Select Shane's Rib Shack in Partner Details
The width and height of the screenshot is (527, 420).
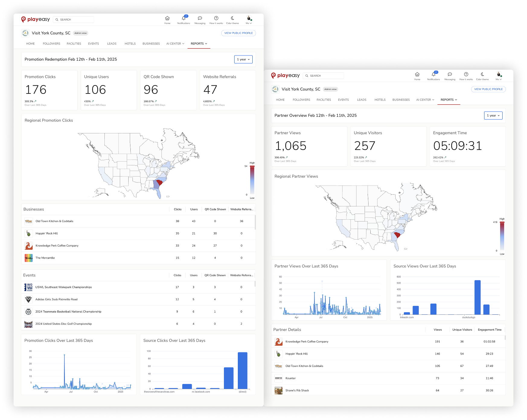[x=297, y=390]
